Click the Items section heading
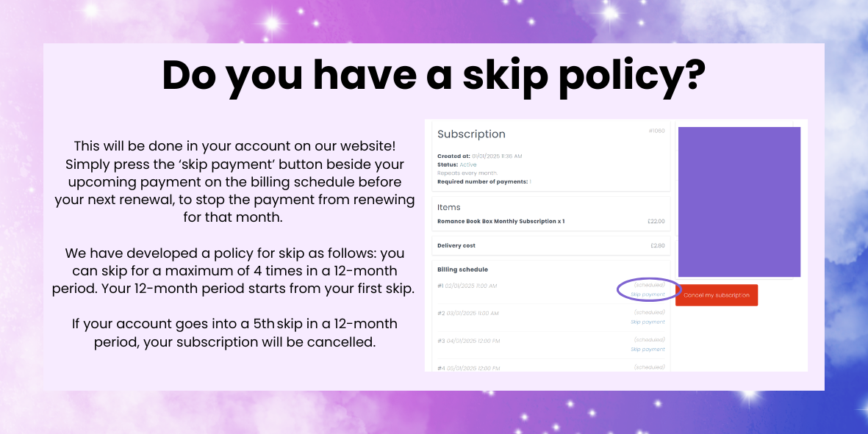The height and width of the screenshot is (434, 868). 448,207
